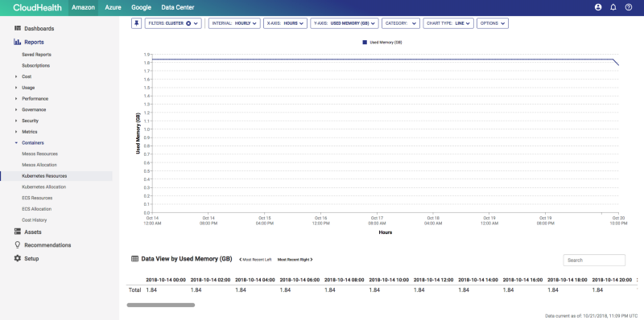This screenshot has height=320, width=644.
Task: Clear the Cluster filter with the x icon
Action: click(x=188, y=23)
